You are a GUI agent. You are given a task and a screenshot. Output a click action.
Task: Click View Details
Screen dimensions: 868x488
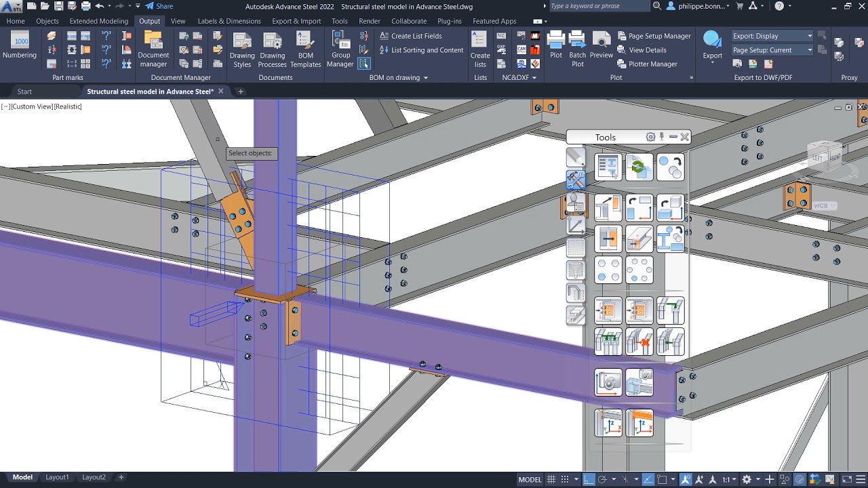point(642,50)
